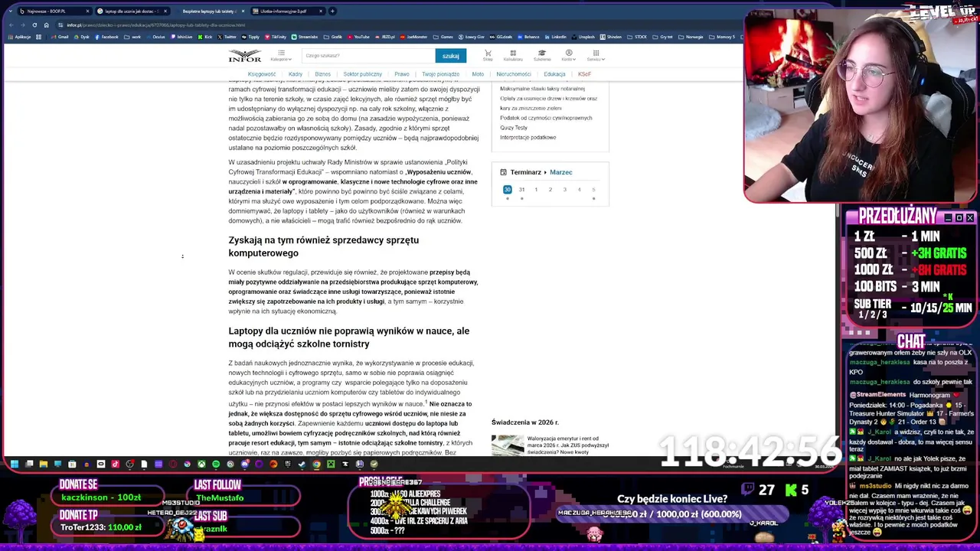Open Steam from the taskbar
Screen dimensions: 980x551
coord(302,464)
